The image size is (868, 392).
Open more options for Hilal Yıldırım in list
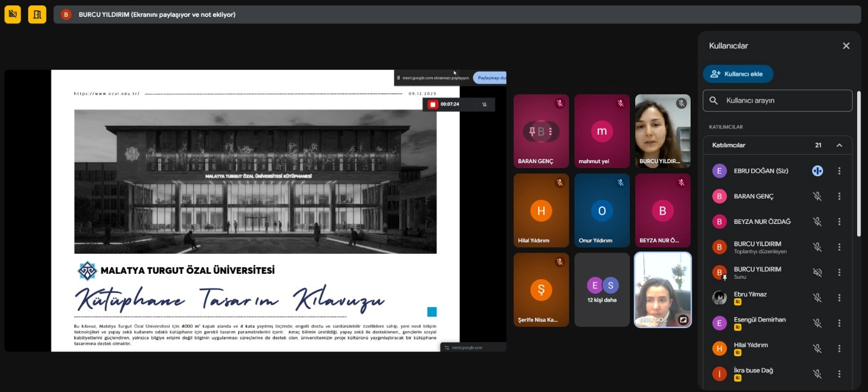click(839, 349)
